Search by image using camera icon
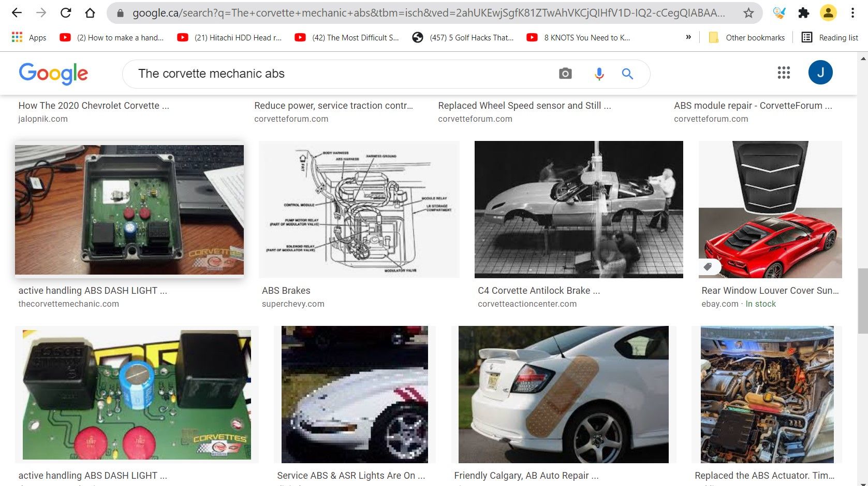Screen dimensions: 868x486 (565, 74)
